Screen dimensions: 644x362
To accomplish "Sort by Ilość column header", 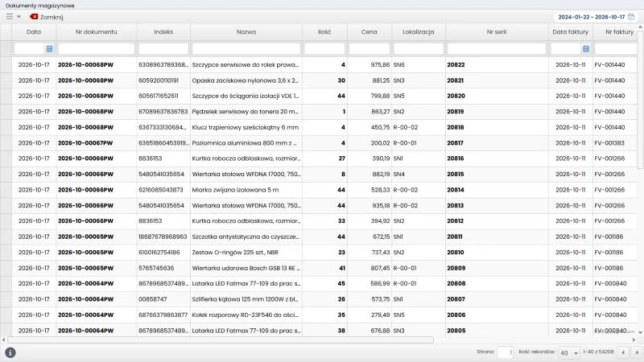I will [324, 31].
